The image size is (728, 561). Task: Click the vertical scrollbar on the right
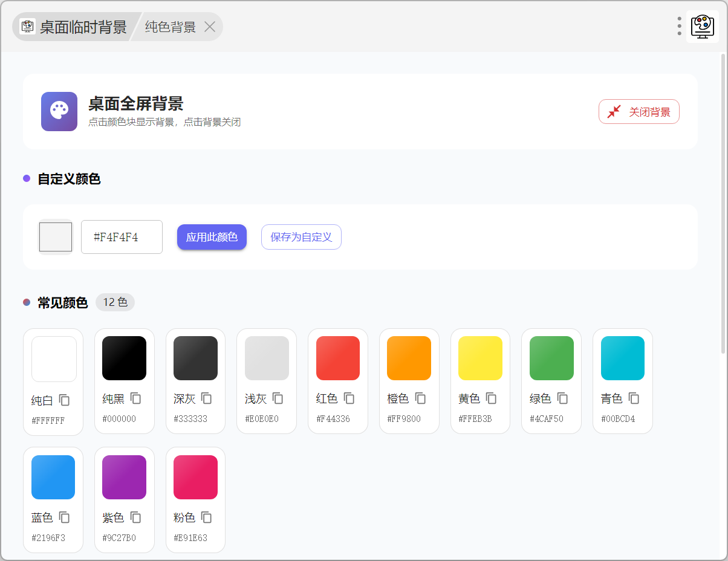[x=723, y=203]
